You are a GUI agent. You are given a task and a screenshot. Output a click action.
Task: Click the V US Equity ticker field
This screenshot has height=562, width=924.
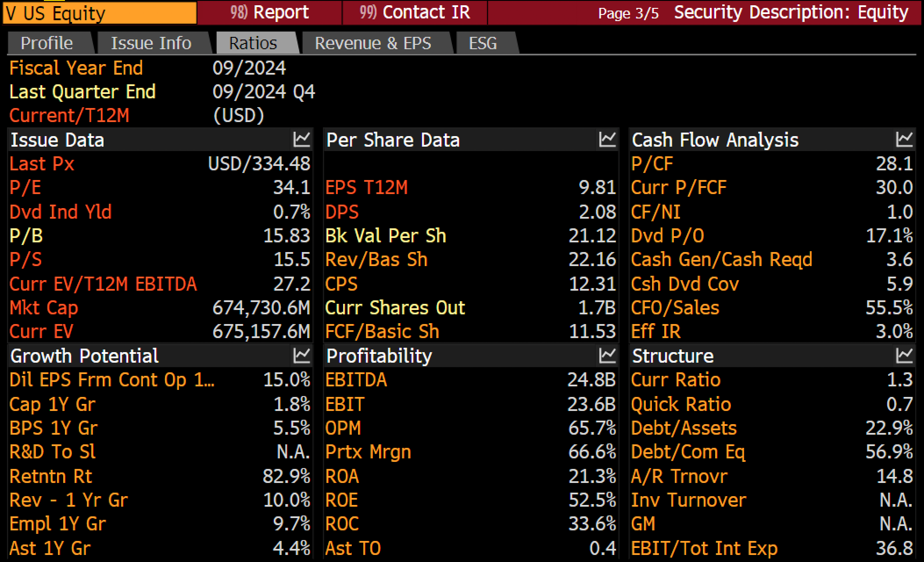pos(100,13)
